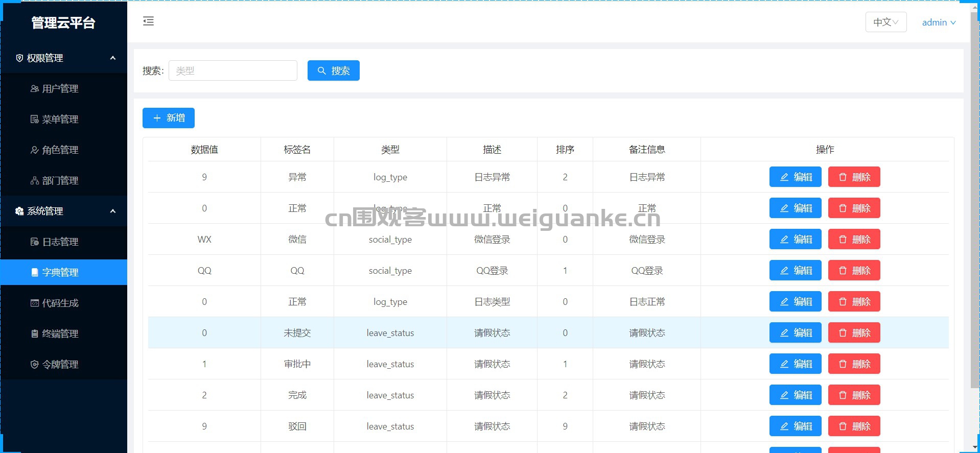Click the shield icon beside 令牌管理
The width and height of the screenshot is (980, 453).
pos(35,364)
